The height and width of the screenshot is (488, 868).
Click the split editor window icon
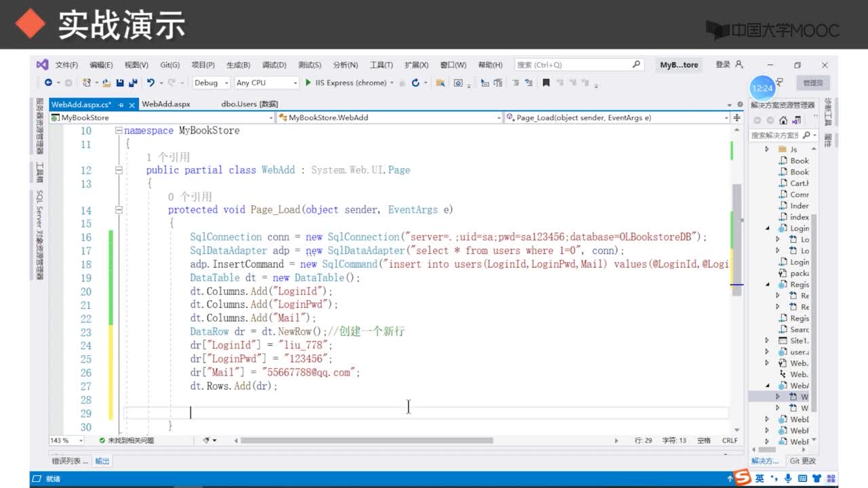(x=737, y=117)
